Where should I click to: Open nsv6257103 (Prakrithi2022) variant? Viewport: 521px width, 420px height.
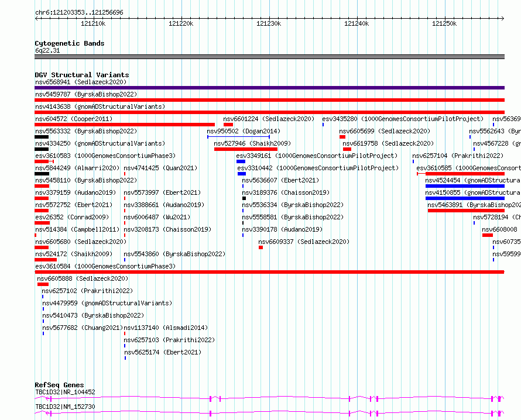point(169,340)
